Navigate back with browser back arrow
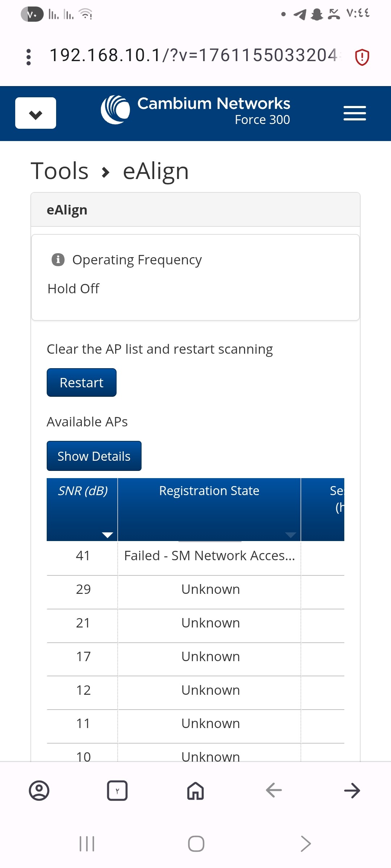 274,791
